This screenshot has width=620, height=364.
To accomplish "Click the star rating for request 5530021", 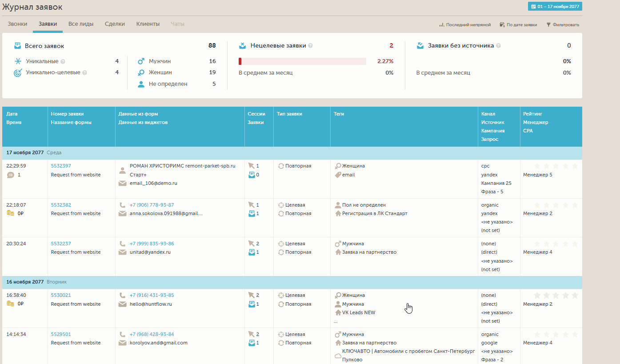I will [556, 296].
